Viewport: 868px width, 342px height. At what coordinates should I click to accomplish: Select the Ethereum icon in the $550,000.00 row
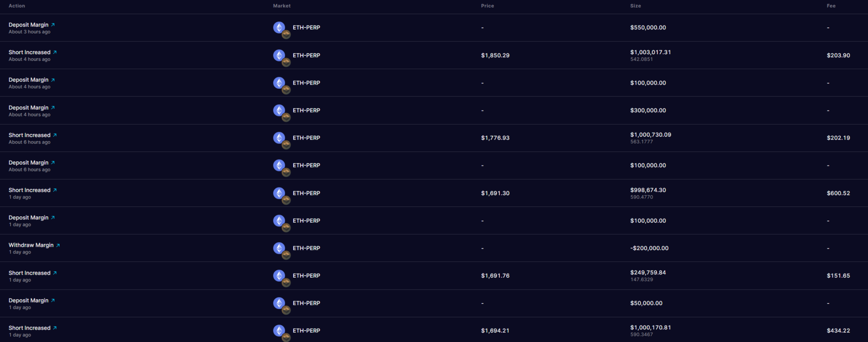279,28
